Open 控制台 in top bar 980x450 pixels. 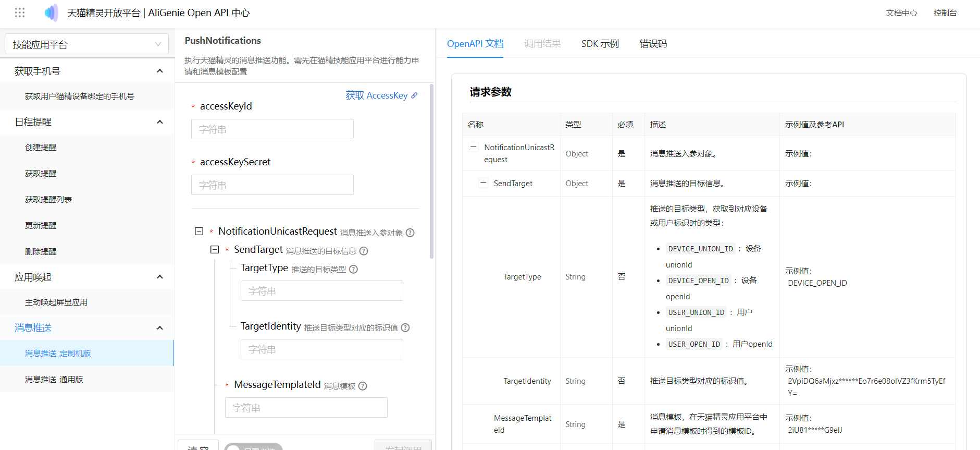[945, 13]
